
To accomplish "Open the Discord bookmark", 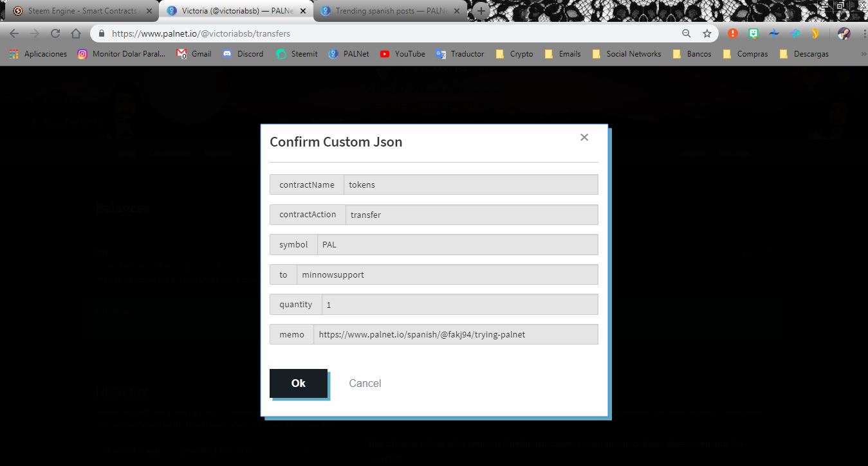I will pos(243,54).
